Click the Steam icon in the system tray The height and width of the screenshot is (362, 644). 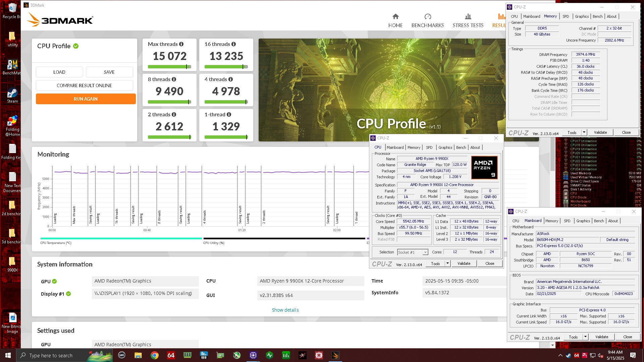[568, 355]
